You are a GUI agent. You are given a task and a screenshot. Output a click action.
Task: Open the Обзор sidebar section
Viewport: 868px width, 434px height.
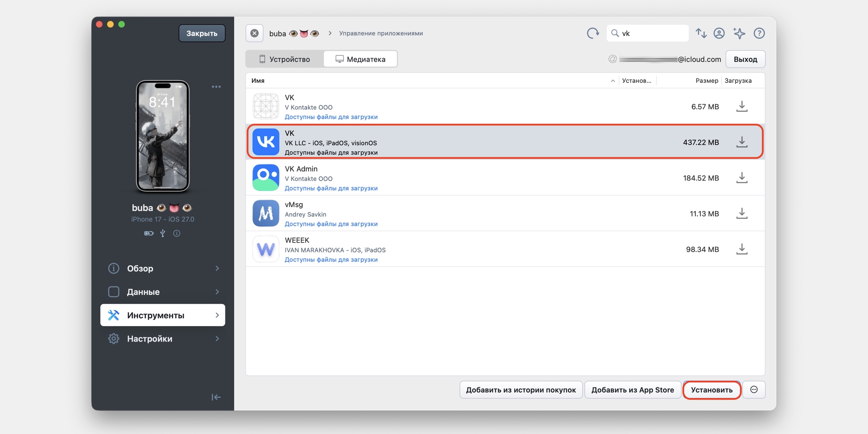pyautogui.click(x=162, y=268)
